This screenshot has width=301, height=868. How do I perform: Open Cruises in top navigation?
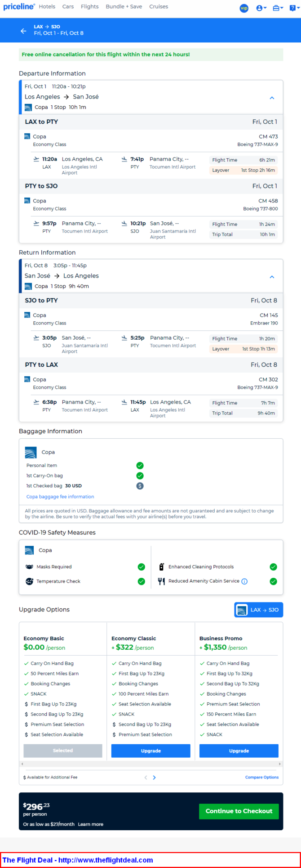[x=159, y=7]
